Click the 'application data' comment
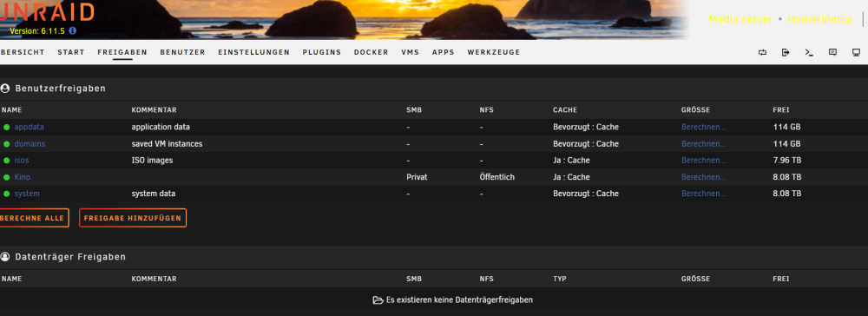 point(161,128)
